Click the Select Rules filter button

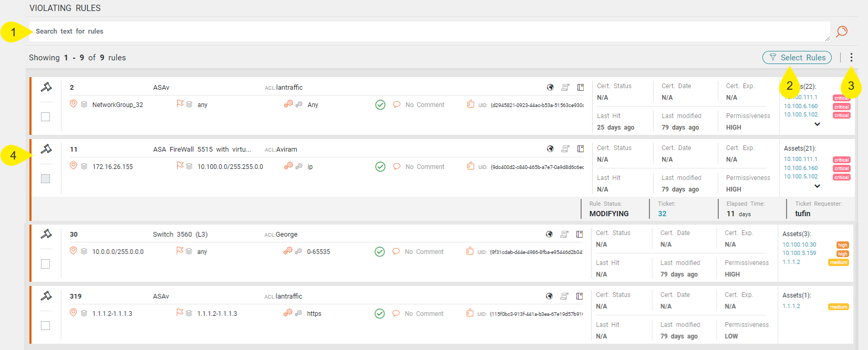[797, 58]
